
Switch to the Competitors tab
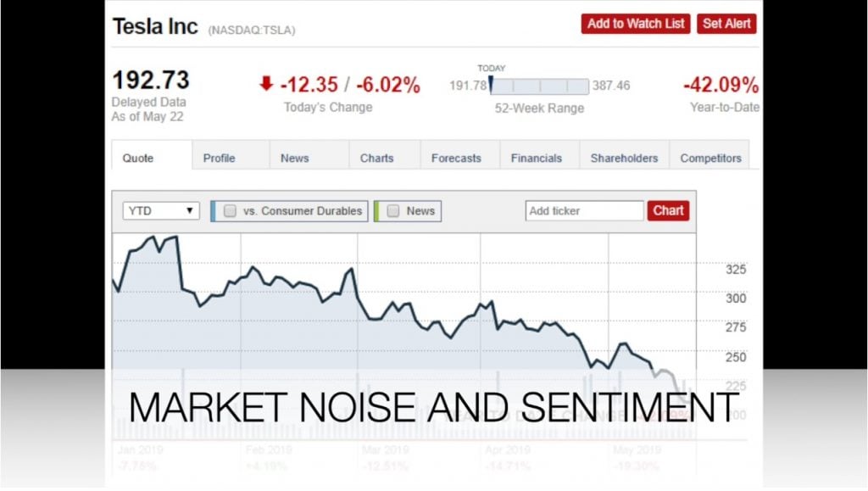pos(710,158)
